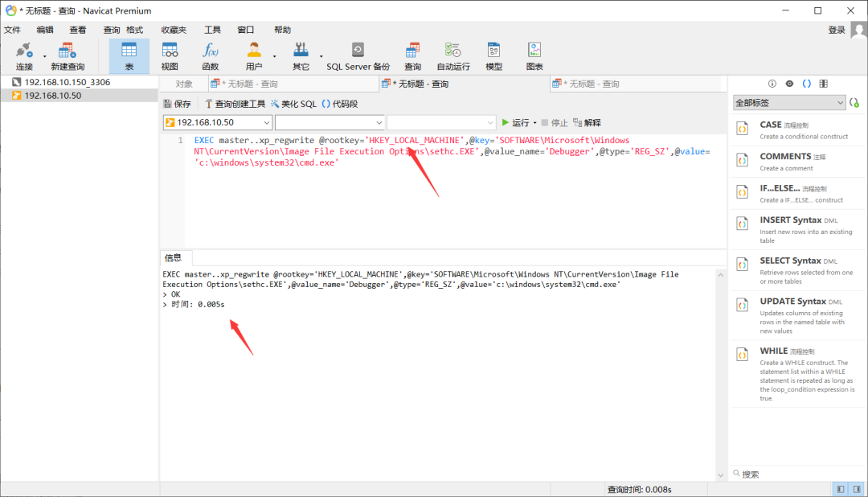This screenshot has width=868, height=497.
Task: Select the code snippet parentheses icon
Action: (807, 84)
